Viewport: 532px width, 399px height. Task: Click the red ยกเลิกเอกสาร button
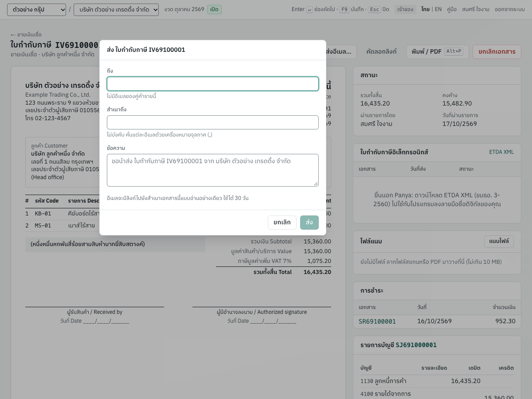(497, 52)
